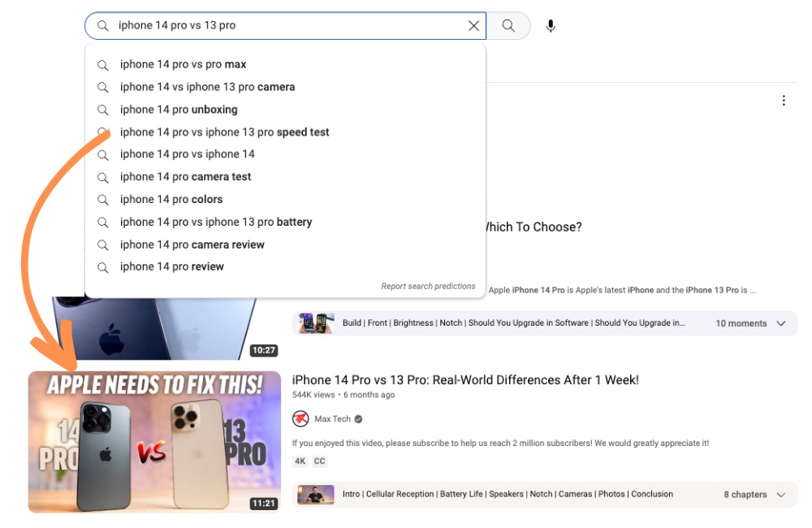
Task: Select suggestion "iphone 14 pro vs pro max"
Action: pyautogui.click(x=285, y=64)
